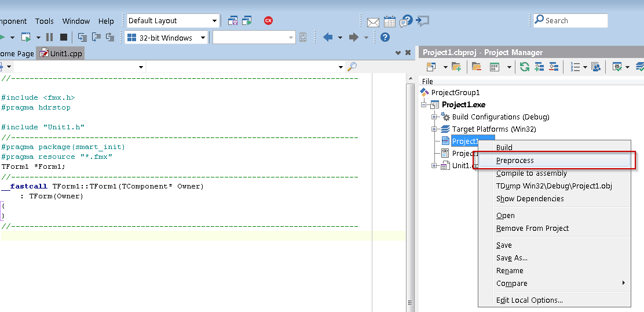The image size is (644, 312).
Task: Click the Step Over icon
Action: (97, 38)
